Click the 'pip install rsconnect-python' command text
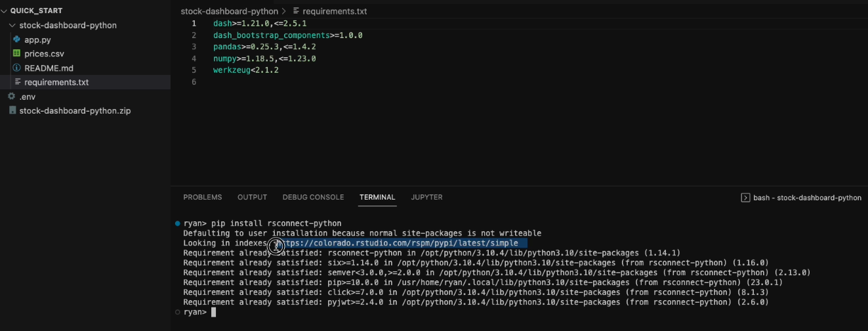Image resolution: width=868 pixels, height=331 pixels. 276,223
